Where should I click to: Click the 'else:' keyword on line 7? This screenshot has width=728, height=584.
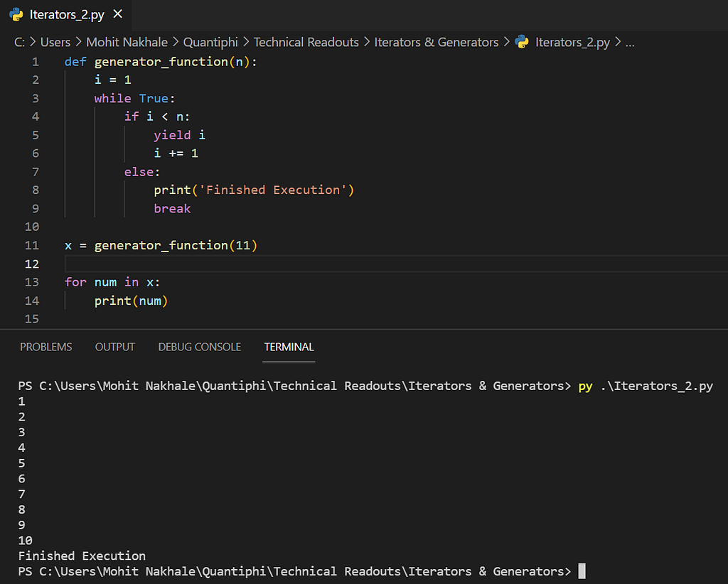click(142, 172)
